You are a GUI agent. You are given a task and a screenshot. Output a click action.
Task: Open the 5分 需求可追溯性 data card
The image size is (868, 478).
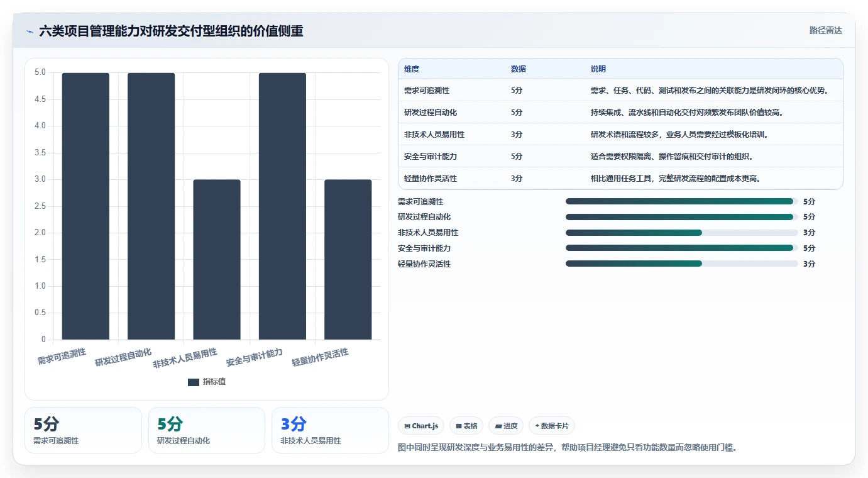[83, 430]
